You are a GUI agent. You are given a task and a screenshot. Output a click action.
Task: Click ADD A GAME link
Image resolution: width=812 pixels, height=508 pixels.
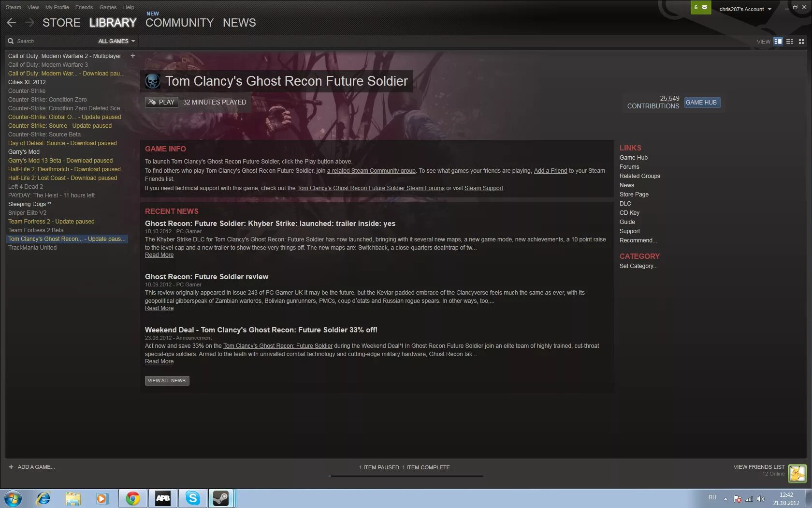pos(36,467)
